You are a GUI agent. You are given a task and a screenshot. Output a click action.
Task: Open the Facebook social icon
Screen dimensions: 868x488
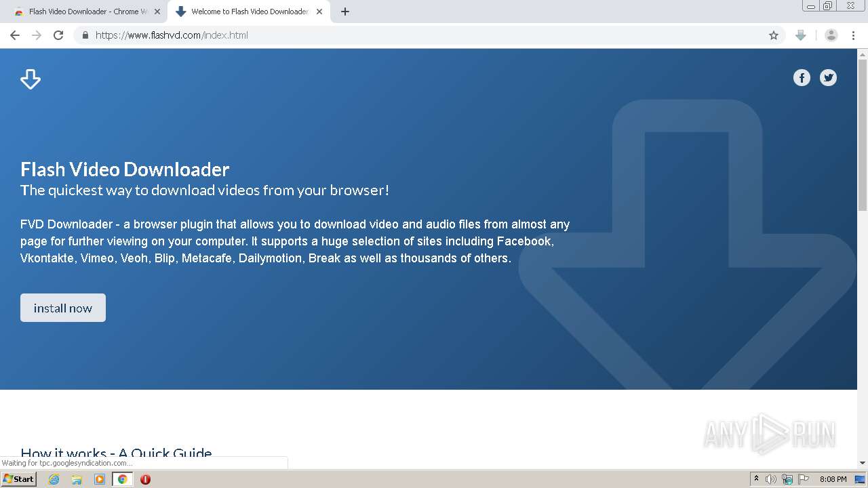pyautogui.click(x=802, y=78)
